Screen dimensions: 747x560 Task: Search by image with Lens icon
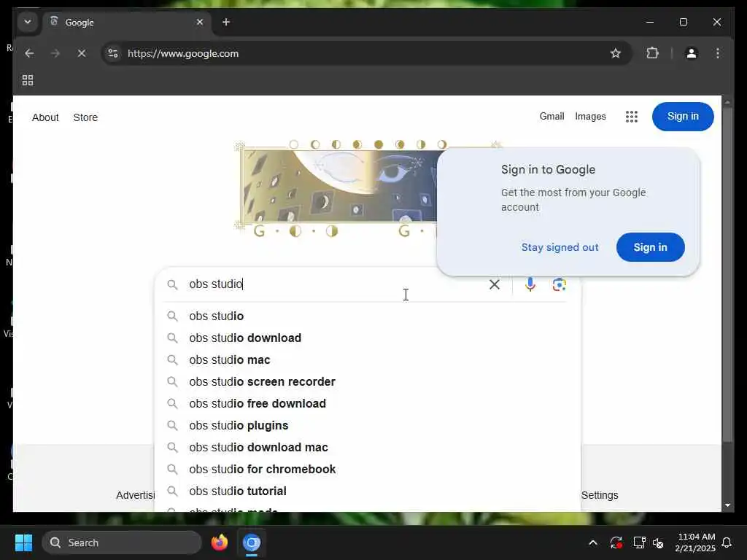point(559,284)
